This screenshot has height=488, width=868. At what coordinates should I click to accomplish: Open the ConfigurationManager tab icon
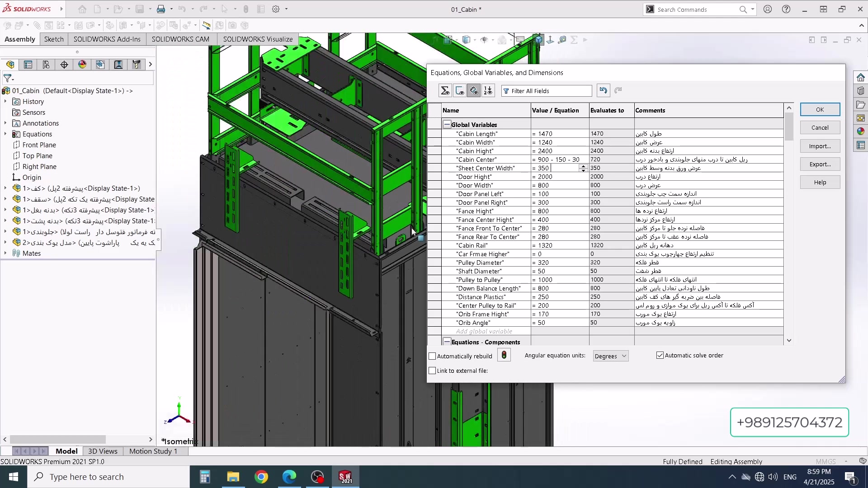pyautogui.click(x=46, y=65)
